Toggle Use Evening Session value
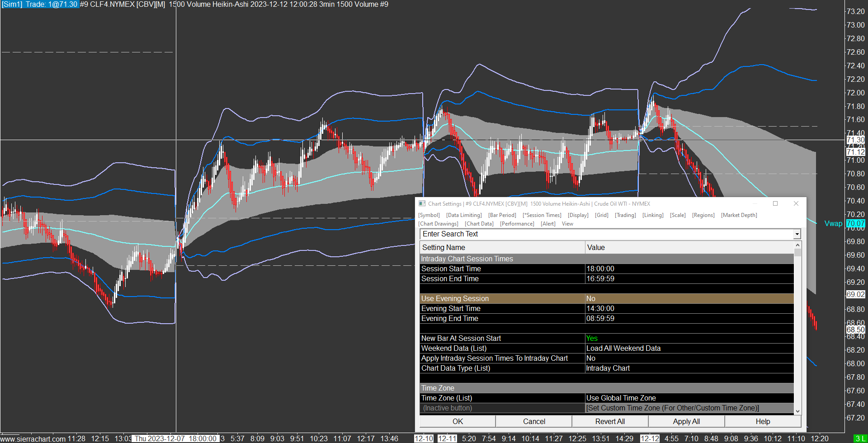 689,299
